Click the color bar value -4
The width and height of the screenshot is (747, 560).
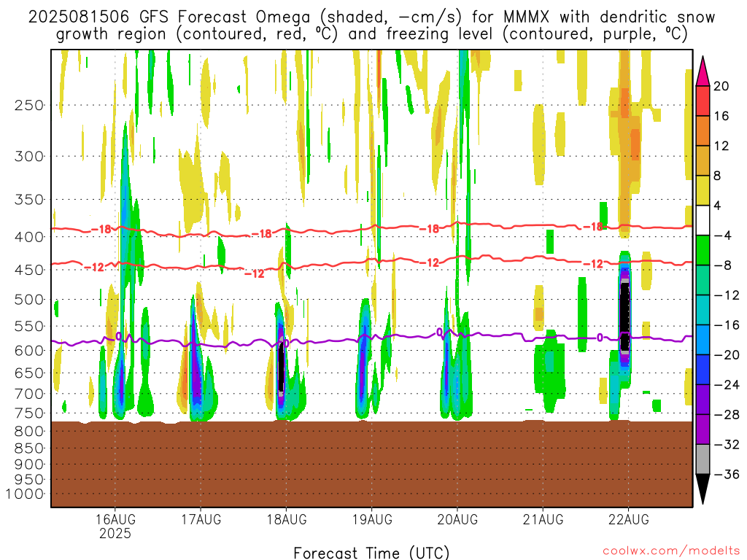click(x=722, y=236)
